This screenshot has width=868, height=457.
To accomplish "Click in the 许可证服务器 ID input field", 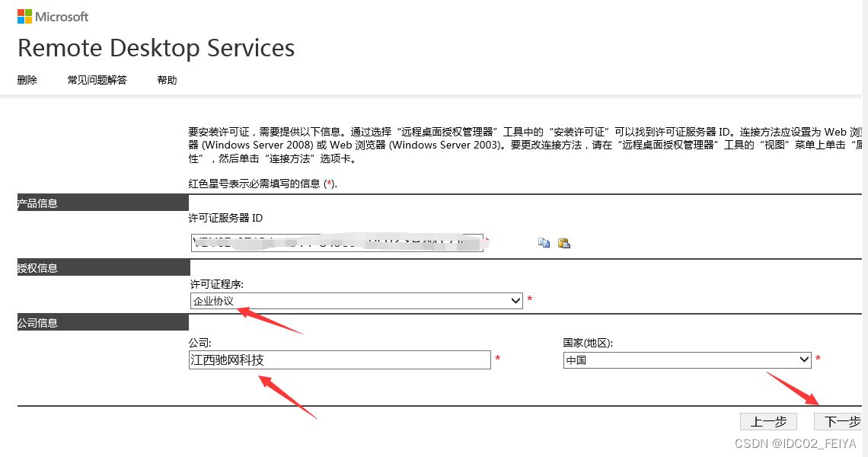I will 337,243.
